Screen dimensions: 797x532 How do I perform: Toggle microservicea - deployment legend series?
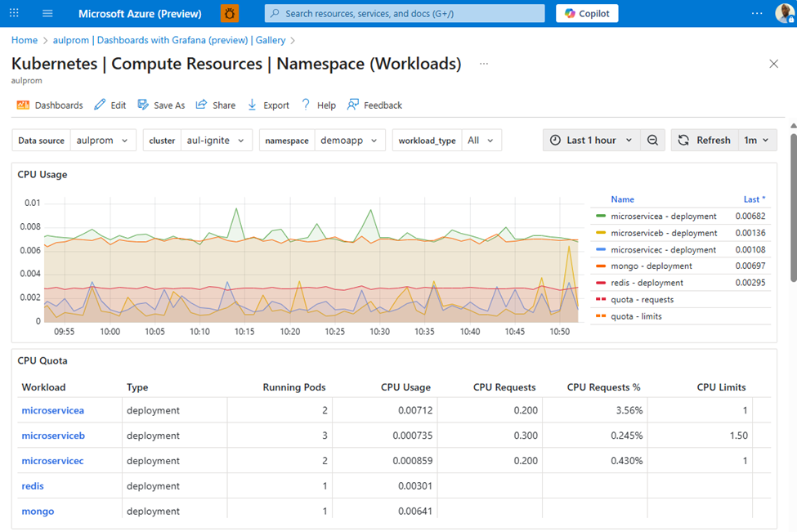pos(663,216)
